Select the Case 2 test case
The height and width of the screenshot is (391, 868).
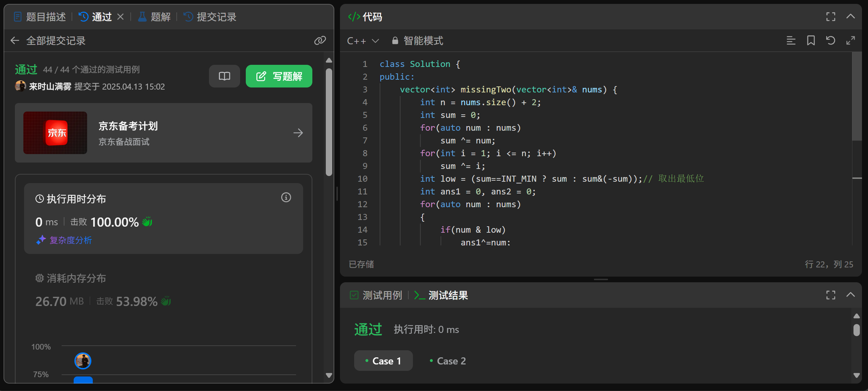(x=448, y=361)
